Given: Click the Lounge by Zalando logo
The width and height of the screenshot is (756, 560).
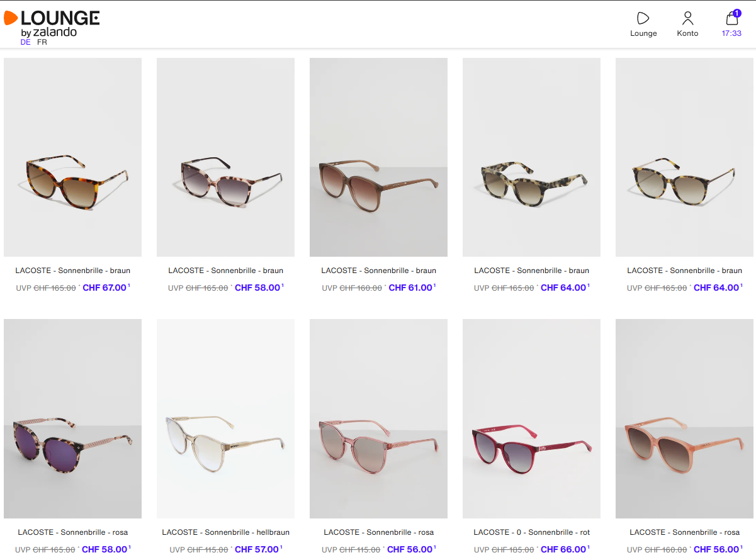Looking at the screenshot, I should tap(52, 24).
